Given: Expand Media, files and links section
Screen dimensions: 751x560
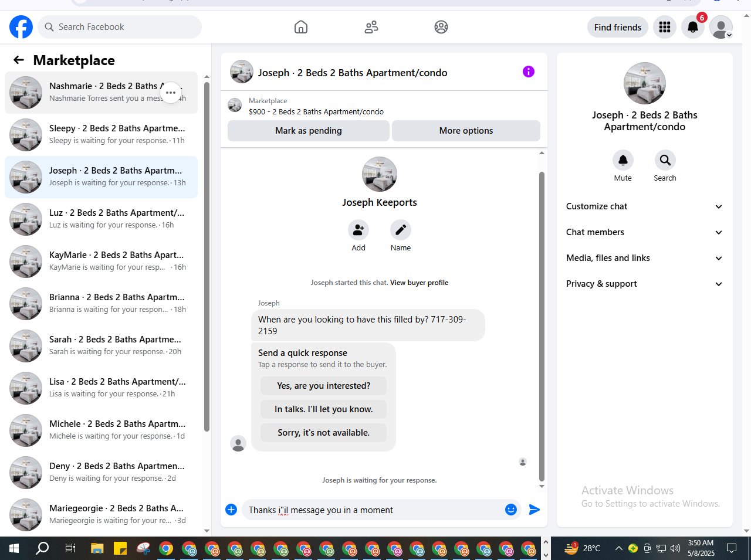Looking at the screenshot, I should point(645,258).
